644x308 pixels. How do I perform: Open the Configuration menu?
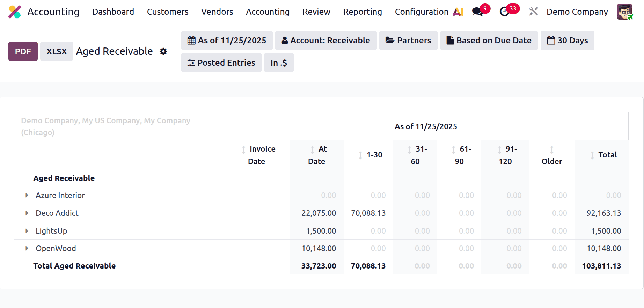click(422, 12)
